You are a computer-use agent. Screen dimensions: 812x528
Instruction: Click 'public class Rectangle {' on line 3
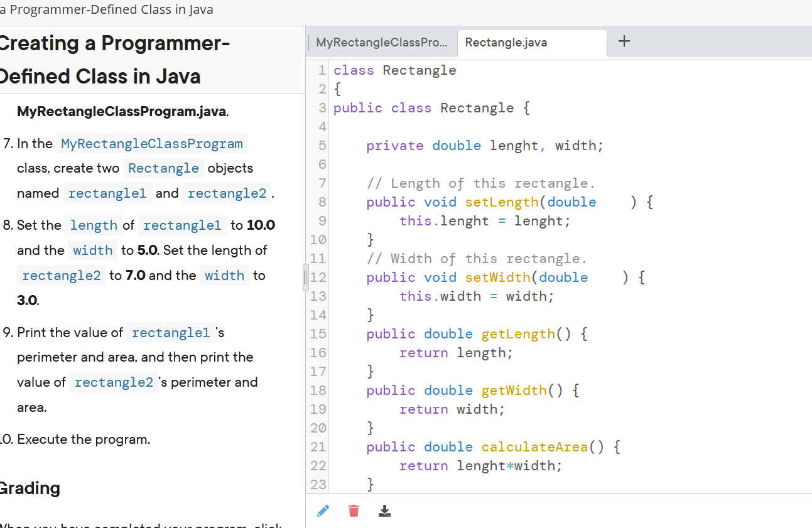(431, 108)
